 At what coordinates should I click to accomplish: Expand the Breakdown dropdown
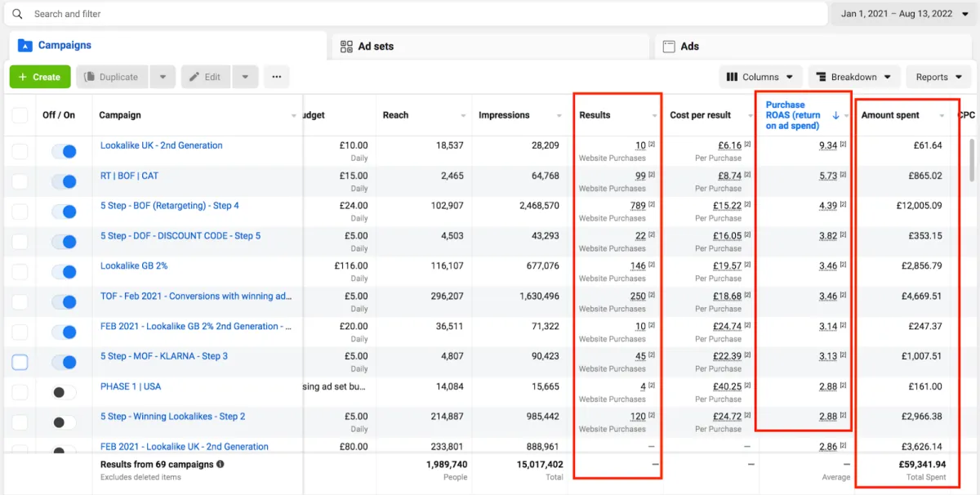(x=854, y=77)
